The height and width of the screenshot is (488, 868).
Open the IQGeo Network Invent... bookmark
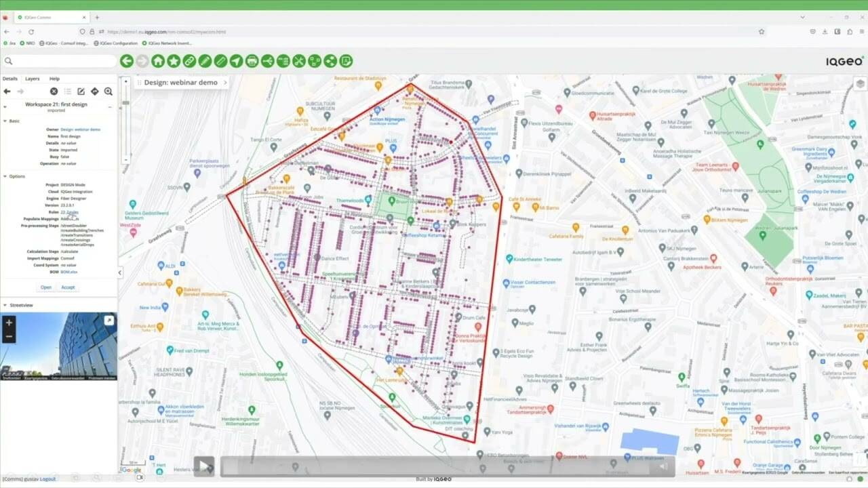coord(167,43)
